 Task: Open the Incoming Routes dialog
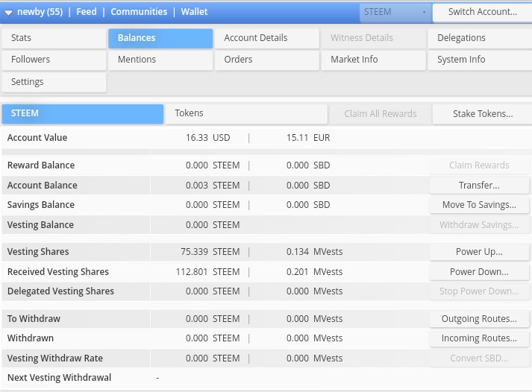479,338
